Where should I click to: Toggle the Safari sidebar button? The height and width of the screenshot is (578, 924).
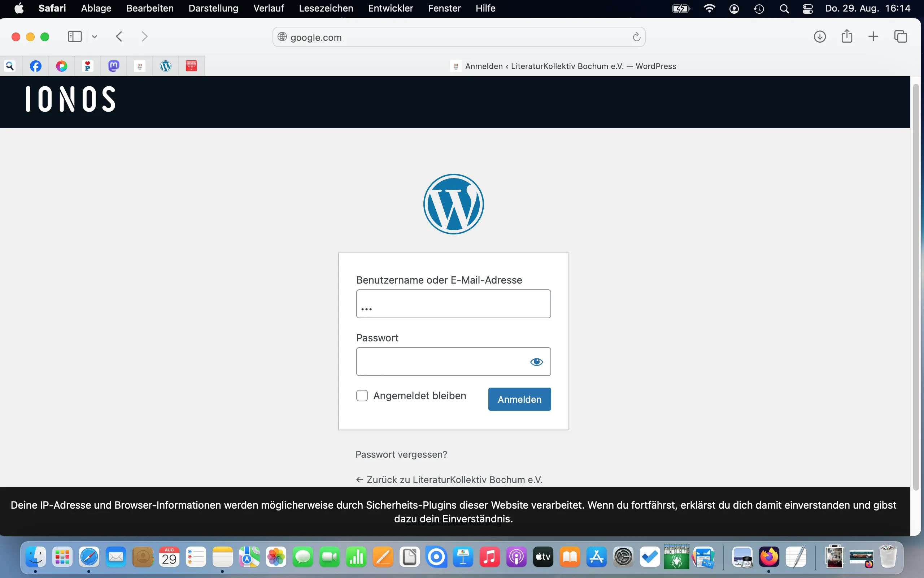(75, 37)
